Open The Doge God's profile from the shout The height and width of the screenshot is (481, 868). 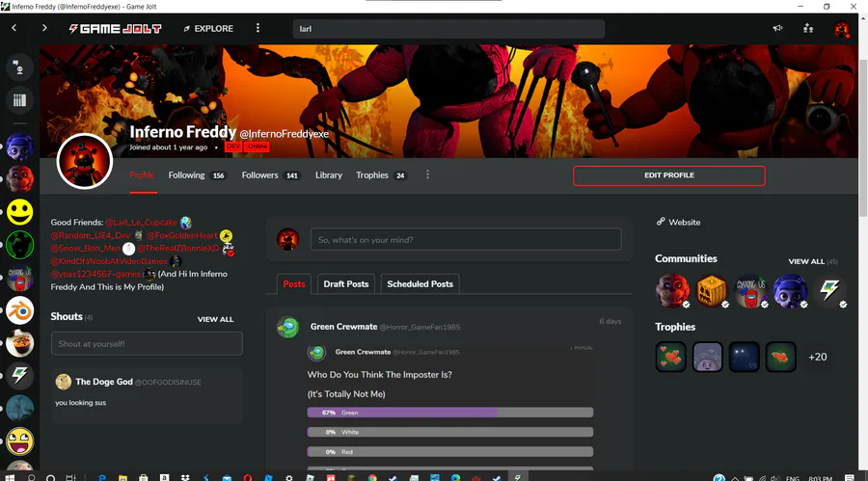pos(104,382)
